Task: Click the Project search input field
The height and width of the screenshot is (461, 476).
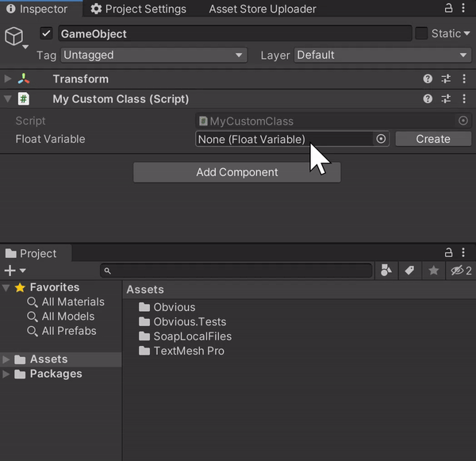Action: (x=236, y=271)
